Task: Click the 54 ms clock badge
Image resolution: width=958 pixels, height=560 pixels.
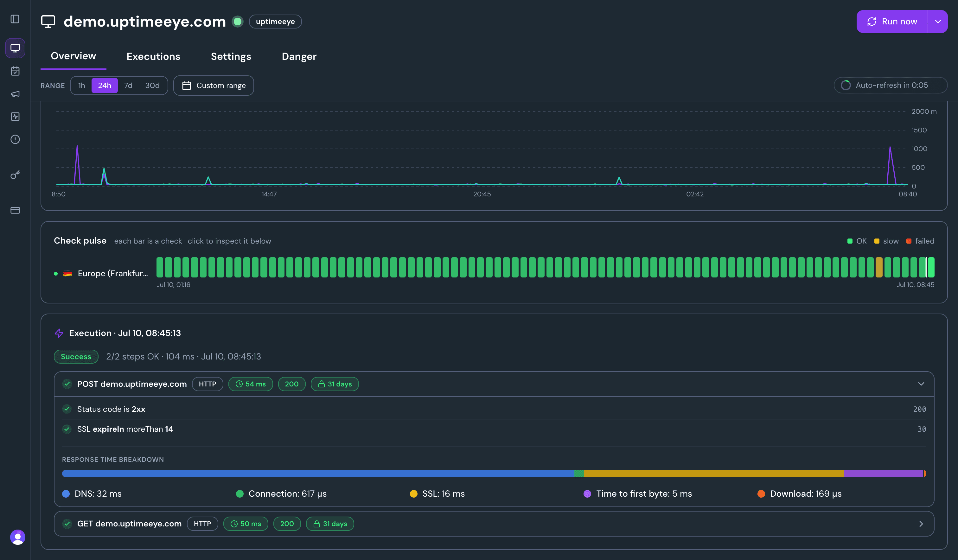Action: [x=251, y=384]
